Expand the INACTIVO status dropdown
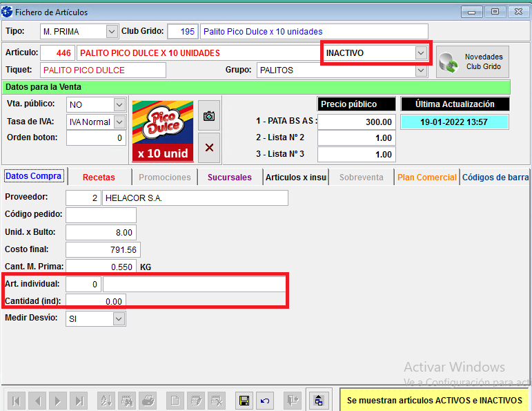Viewport: 532px width, 411px height. click(x=420, y=53)
